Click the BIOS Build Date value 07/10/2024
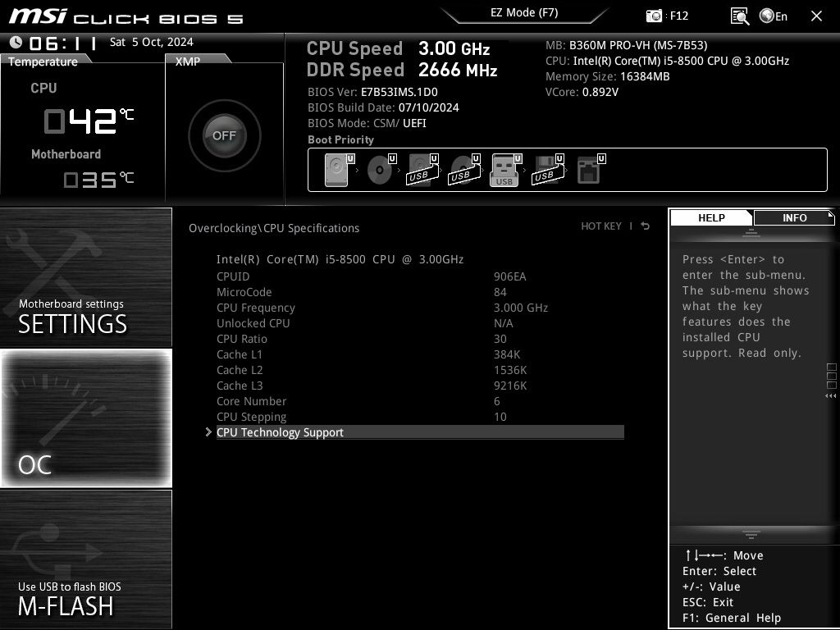 428,107
